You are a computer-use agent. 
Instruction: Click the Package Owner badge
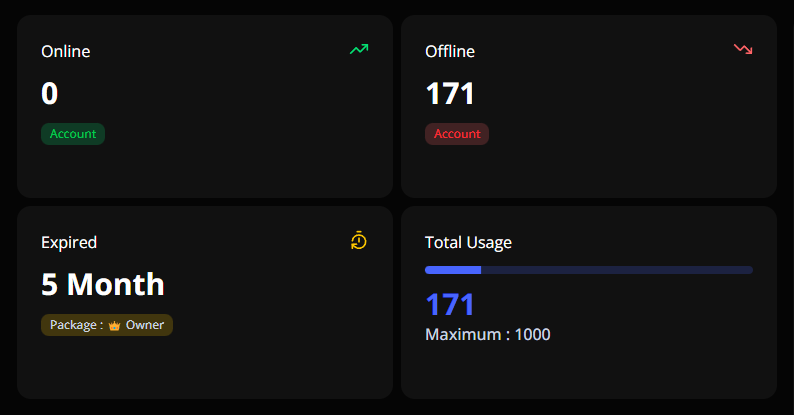tap(107, 325)
